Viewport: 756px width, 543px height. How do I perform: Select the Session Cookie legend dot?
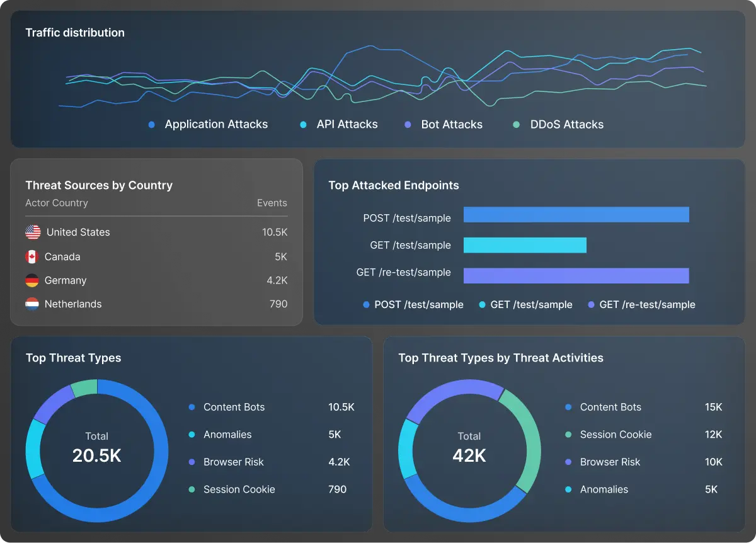(191, 489)
